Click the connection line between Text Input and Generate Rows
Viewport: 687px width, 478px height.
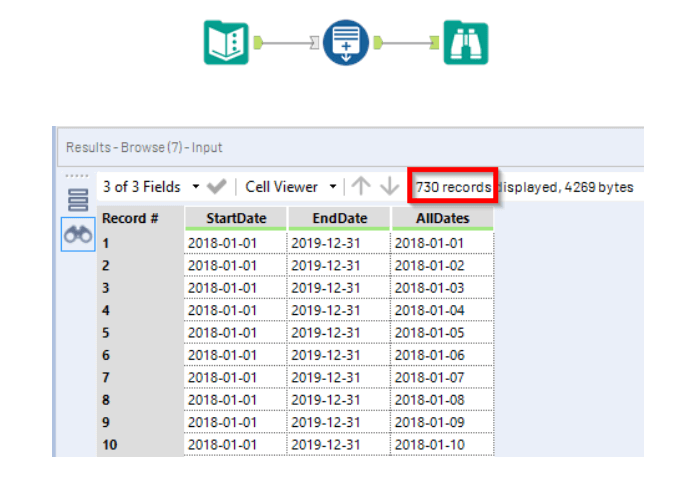pos(287,42)
